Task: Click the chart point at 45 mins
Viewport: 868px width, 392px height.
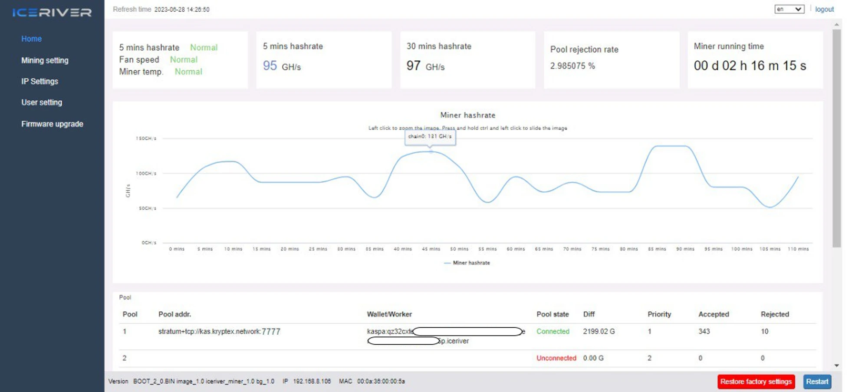Action: point(431,152)
